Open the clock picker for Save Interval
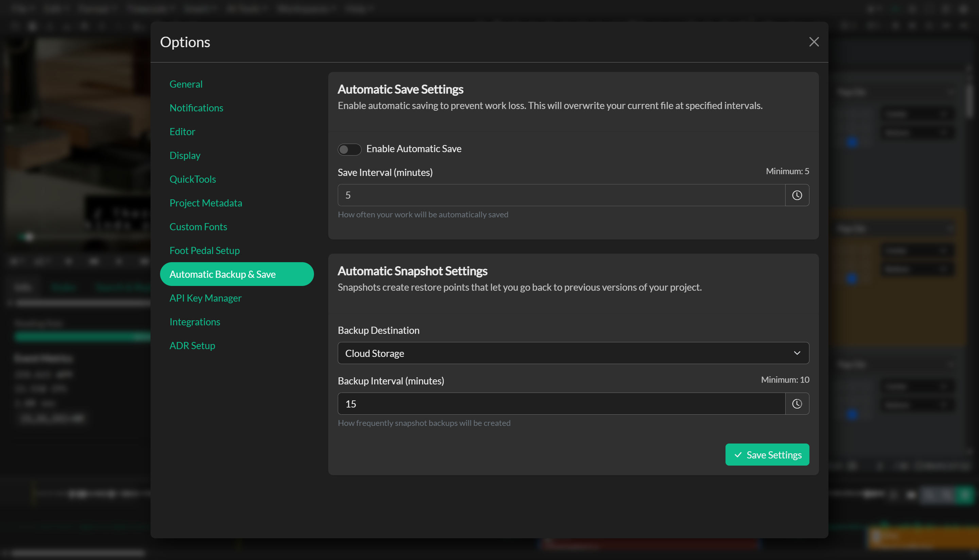This screenshot has height=560, width=979. coord(797,195)
